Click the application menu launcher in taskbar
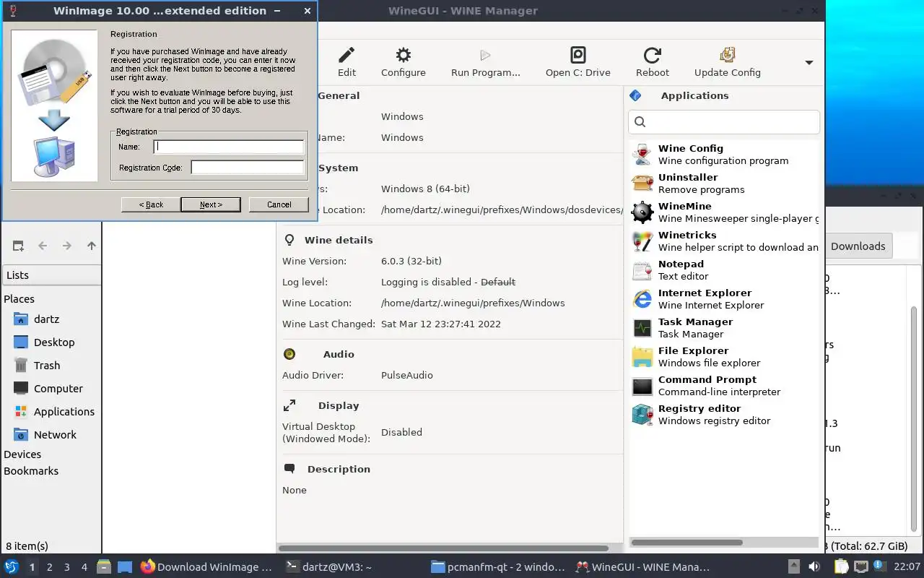Viewport: 924px width, 578px height. point(12,567)
